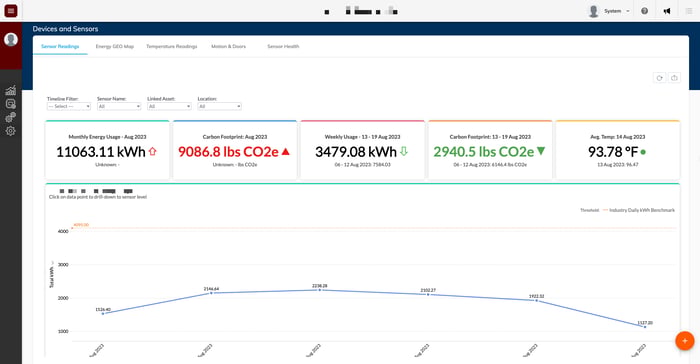Open the settings gear sidebar icon
700x364 pixels.
pos(10,131)
